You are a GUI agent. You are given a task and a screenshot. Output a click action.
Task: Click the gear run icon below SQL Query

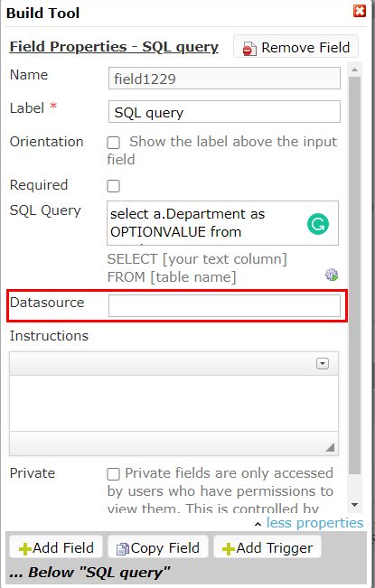coord(332,275)
